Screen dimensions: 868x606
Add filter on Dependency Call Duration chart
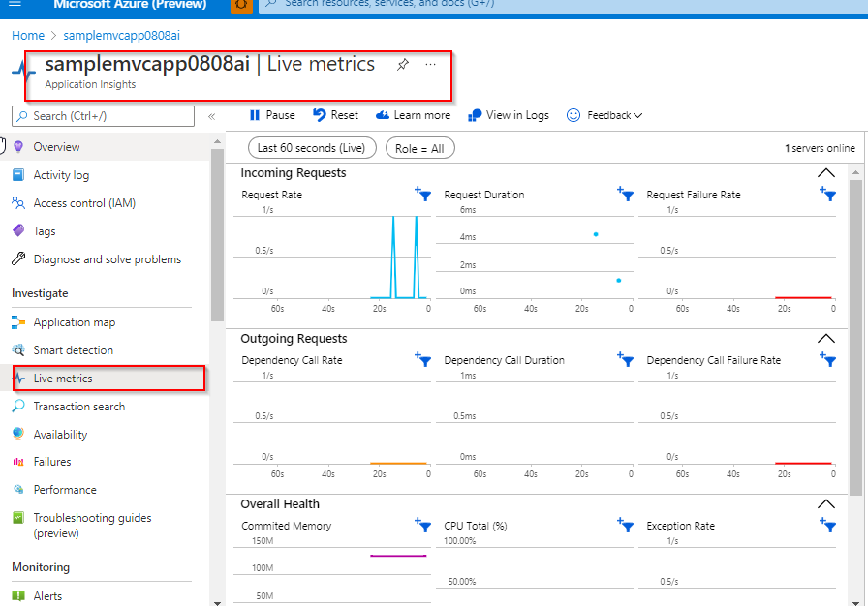click(x=626, y=360)
